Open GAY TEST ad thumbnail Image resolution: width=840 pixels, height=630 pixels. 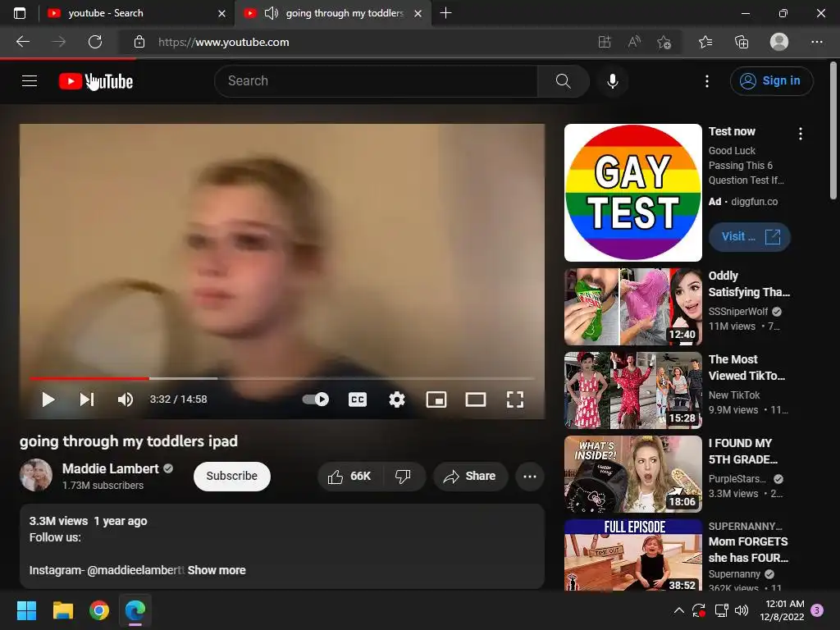pos(632,193)
